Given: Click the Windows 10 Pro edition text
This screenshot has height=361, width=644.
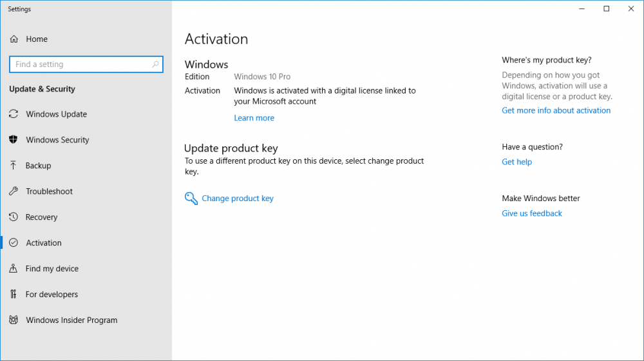Looking at the screenshot, I should click(262, 77).
